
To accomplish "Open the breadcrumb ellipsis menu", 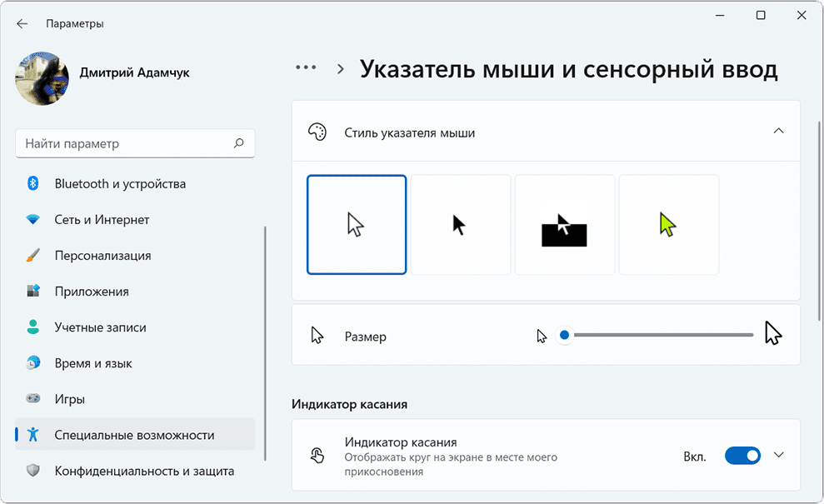I will click(x=306, y=67).
